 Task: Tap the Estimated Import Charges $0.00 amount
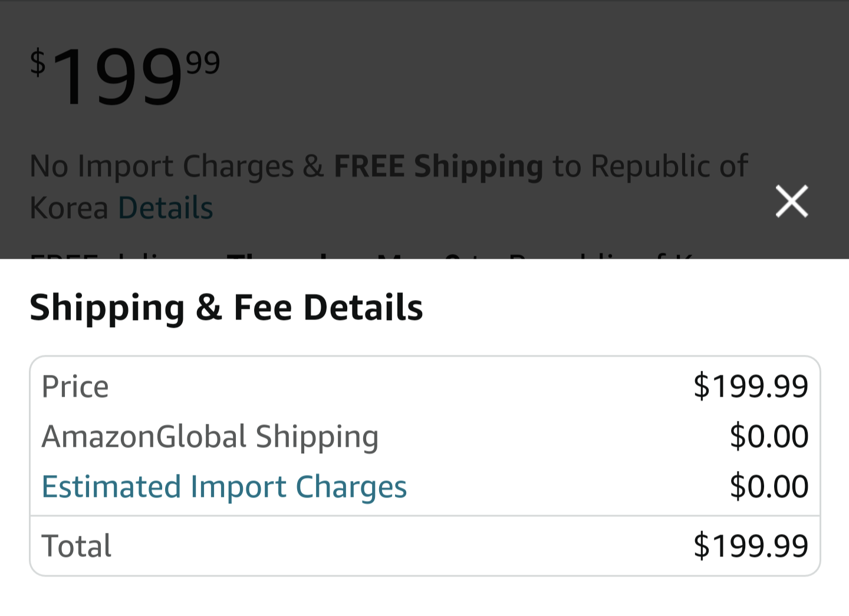click(x=768, y=487)
